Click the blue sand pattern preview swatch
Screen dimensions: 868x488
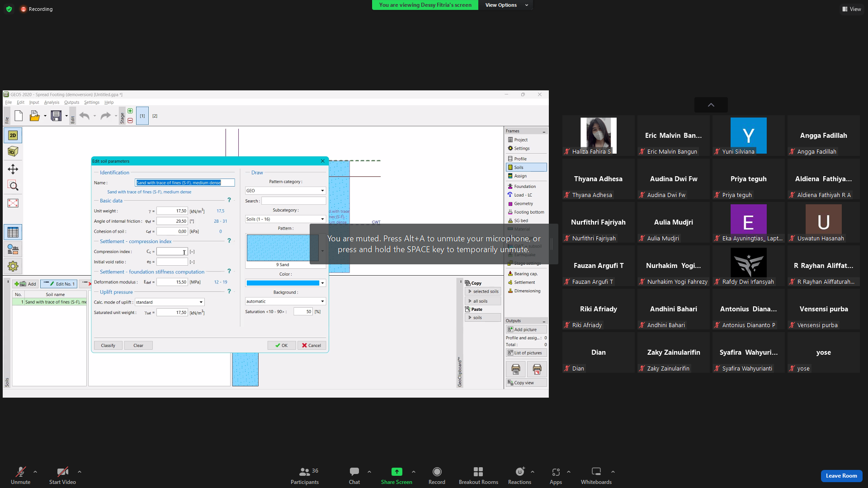pos(283,248)
